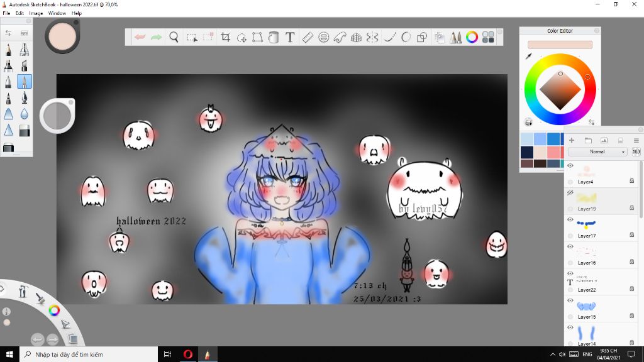The image size is (644, 362).
Task: Select the Layer15 thumbnail
Action: [x=586, y=306]
